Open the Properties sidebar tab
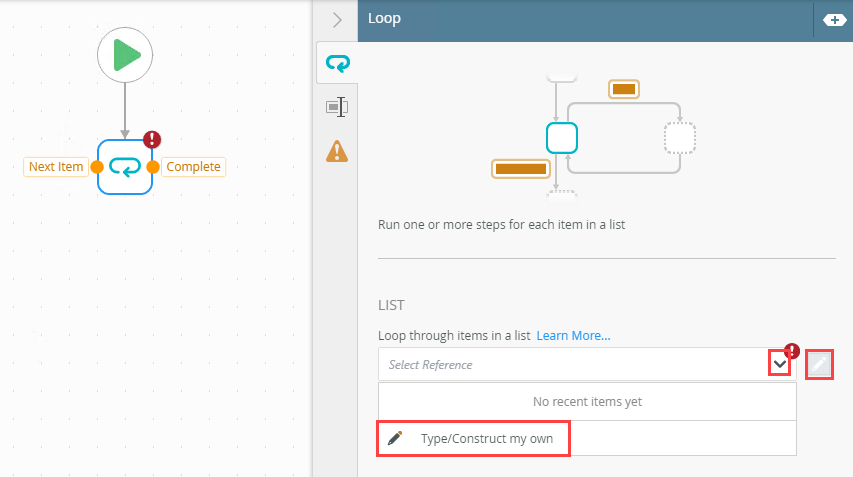The image size is (853, 477). pyautogui.click(x=337, y=107)
